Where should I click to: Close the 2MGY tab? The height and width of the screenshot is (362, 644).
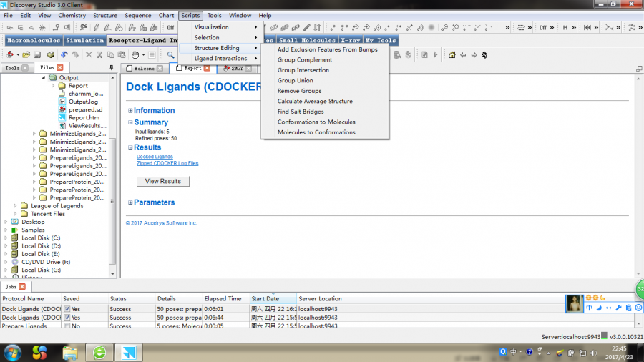coord(248,68)
